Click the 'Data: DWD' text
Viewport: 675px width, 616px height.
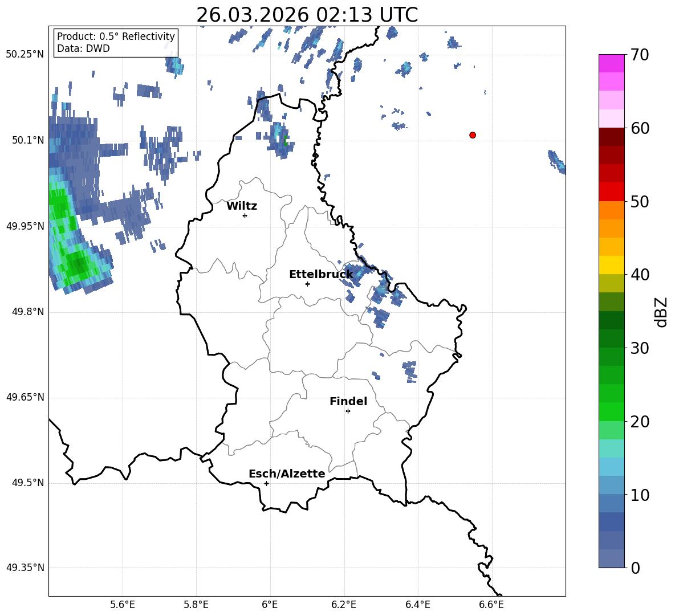coord(83,48)
